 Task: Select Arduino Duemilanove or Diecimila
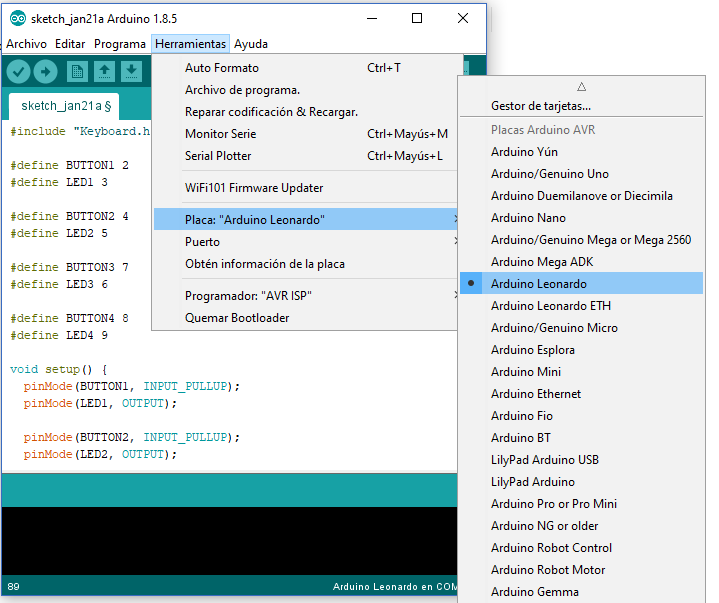581,196
